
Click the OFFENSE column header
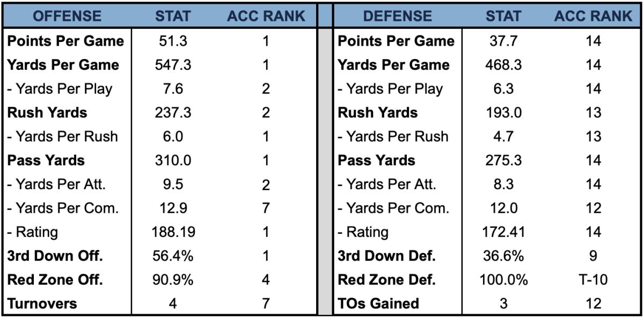click(x=67, y=16)
